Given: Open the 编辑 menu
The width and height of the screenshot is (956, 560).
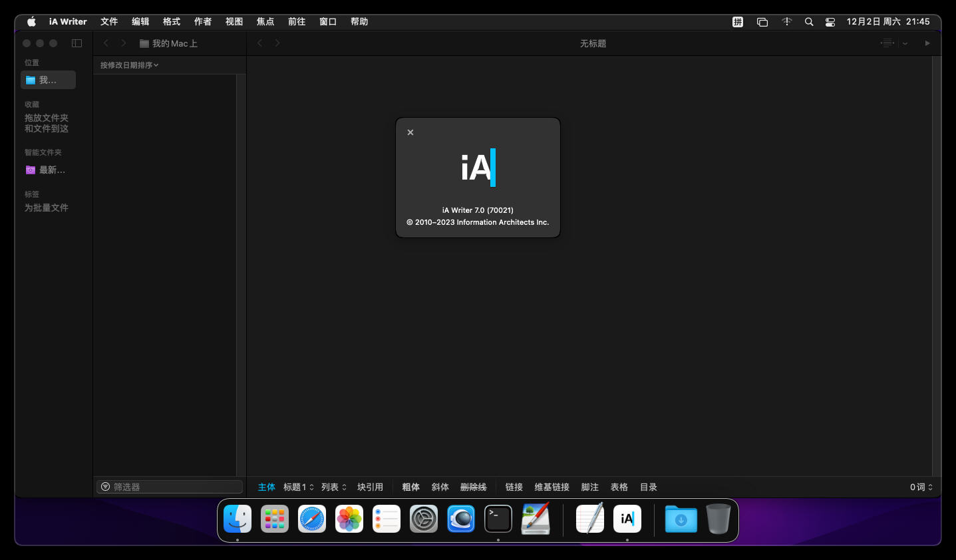Looking at the screenshot, I should [x=140, y=21].
